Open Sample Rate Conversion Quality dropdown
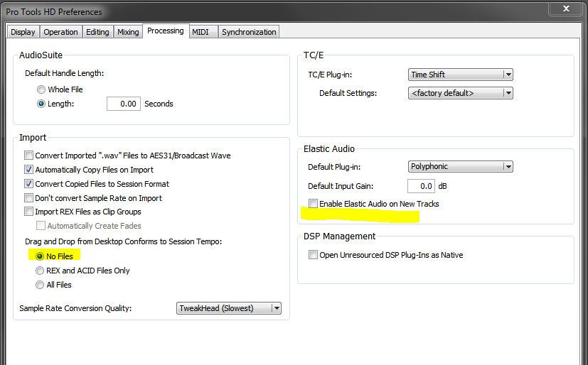Viewport: 588px width, 365px height. (229, 308)
